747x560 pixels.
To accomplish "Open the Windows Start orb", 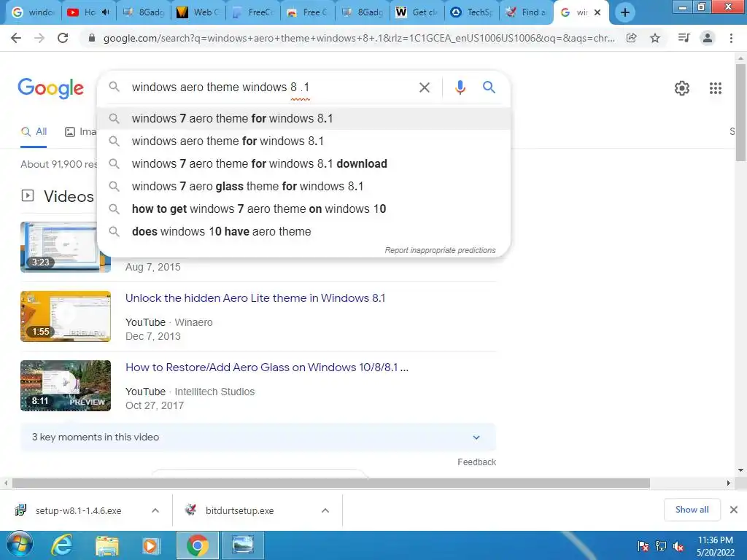I will point(19,545).
